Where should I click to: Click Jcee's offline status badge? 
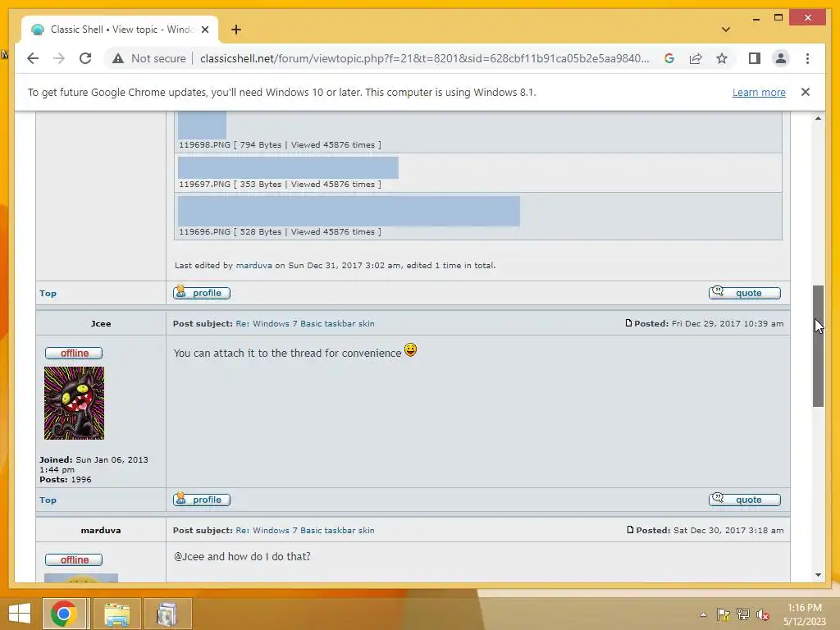[x=74, y=353]
